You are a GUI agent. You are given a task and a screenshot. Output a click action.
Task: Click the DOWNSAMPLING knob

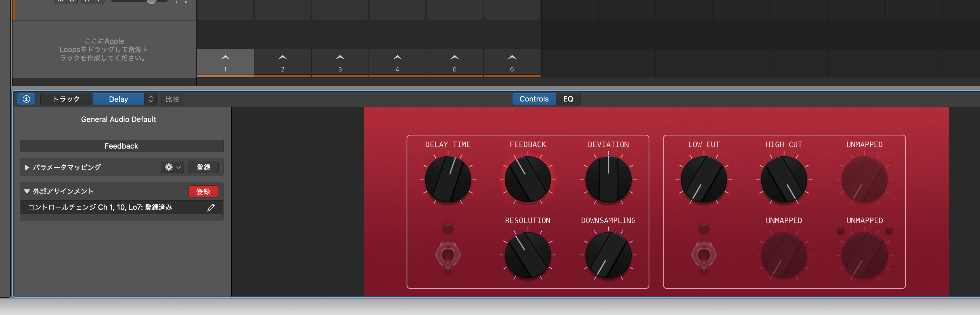[608, 255]
